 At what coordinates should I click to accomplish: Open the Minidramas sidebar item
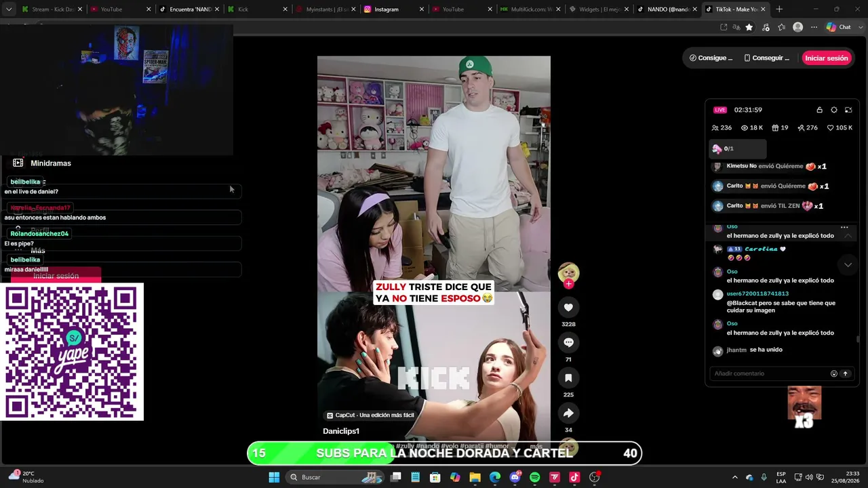click(x=42, y=163)
